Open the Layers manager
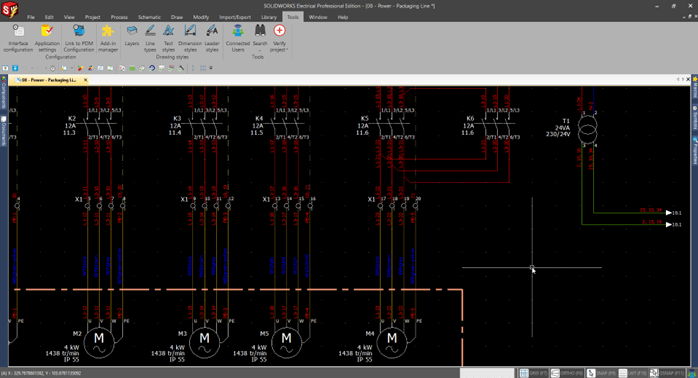 [x=132, y=36]
